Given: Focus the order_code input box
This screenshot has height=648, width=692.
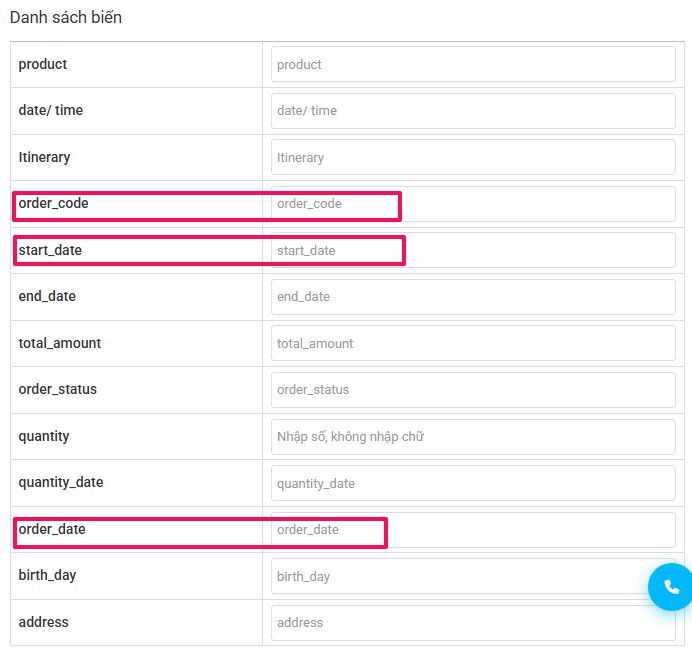Looking at the screenshot, I should tap(473, 204).
